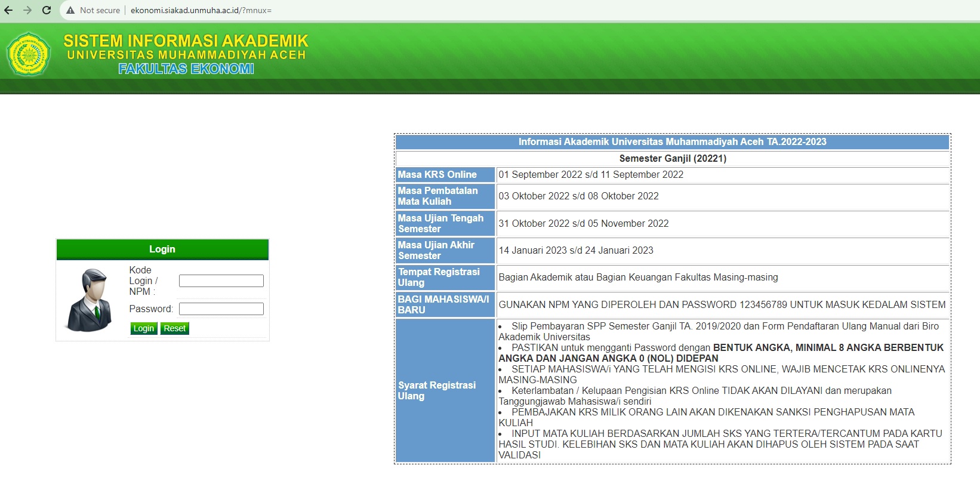980x496 pixels.
Task: Click the Reset button
Action: pyautogui.click(x=175, y=328)
